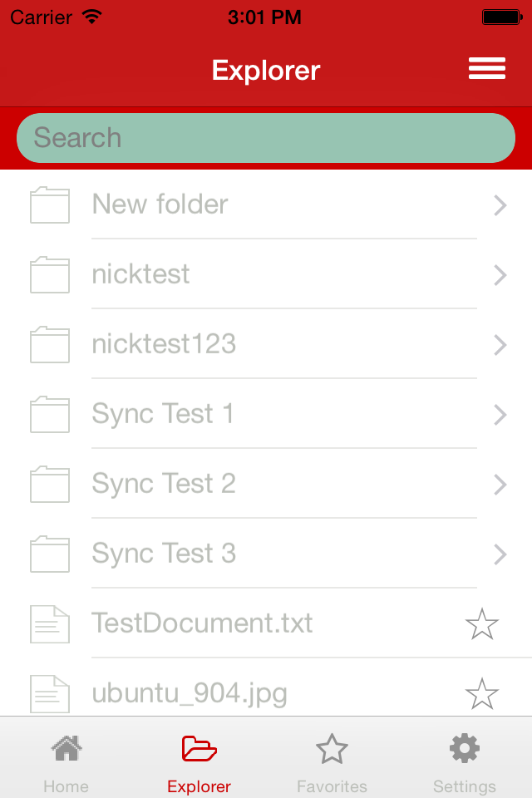
Task: Tap inside the Search field
Action: [x=266, y=138]
